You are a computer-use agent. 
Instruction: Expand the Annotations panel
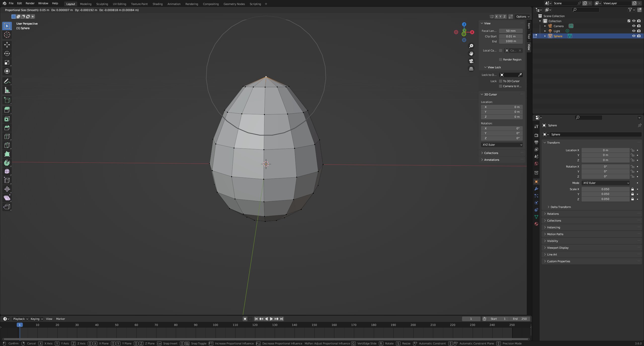491,160
